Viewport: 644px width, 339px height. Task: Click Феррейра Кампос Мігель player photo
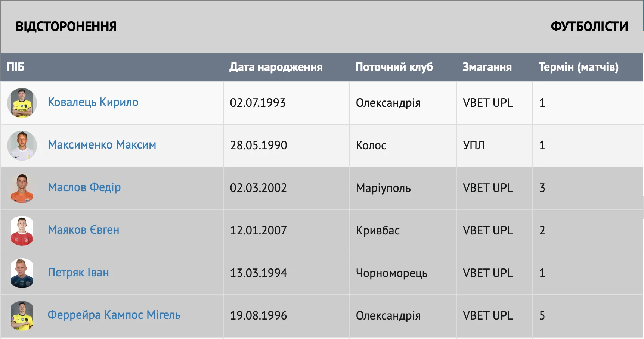pyautogui.click(x=22, y=316)
